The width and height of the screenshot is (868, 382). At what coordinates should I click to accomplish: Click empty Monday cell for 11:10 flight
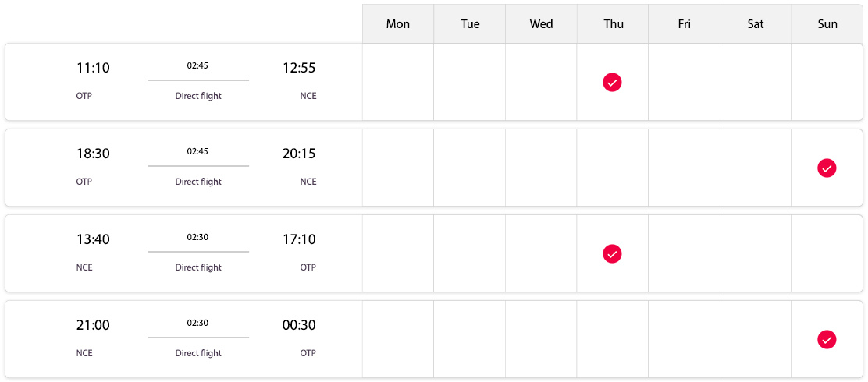pos(398,82)
